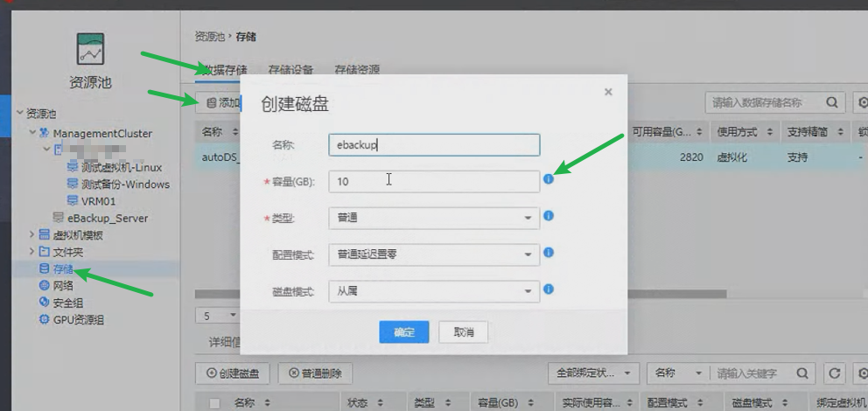
Task: Expand the 虚拟机模板 tree node
Action: tap(32, 234)
